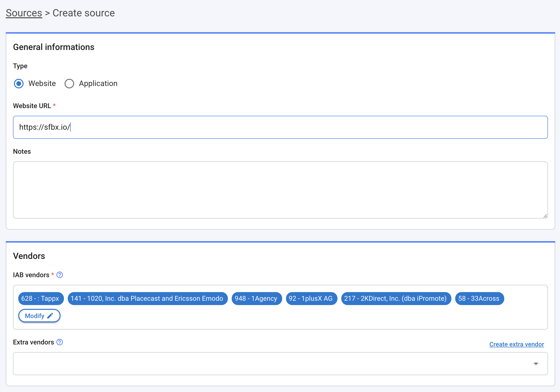
Task: Click the Extra vendors help icon
Action: [60, 342]
